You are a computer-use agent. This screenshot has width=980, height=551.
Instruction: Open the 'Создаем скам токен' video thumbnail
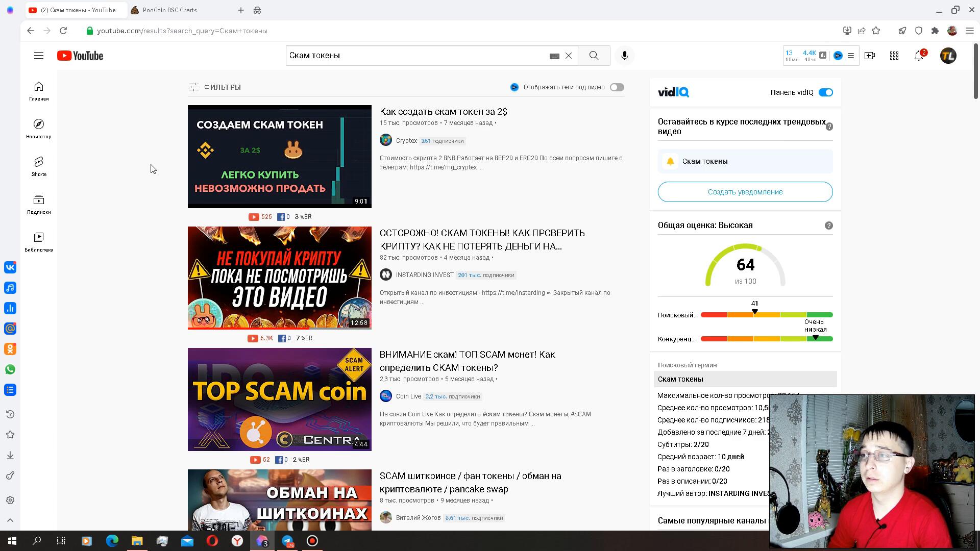tap(279, 156)
